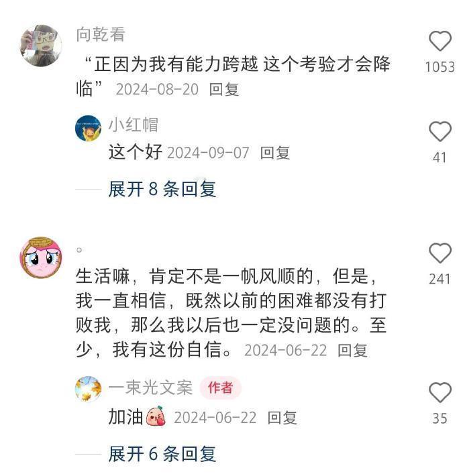Image resolution: width=463 pixels, height=476 pixels.
Task: Open username 小红帽
Action: (x=134, y=125)
